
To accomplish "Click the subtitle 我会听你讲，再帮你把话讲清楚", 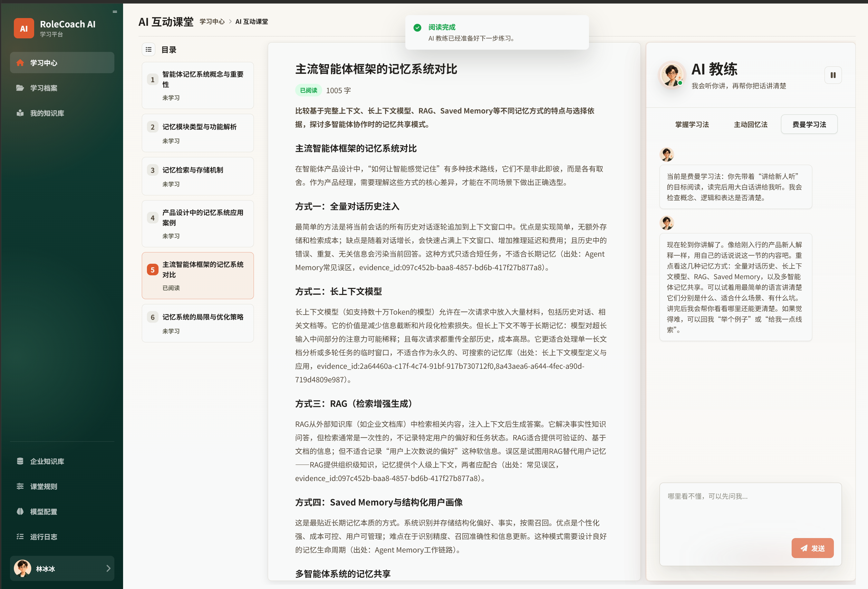I will pos(738,85).
